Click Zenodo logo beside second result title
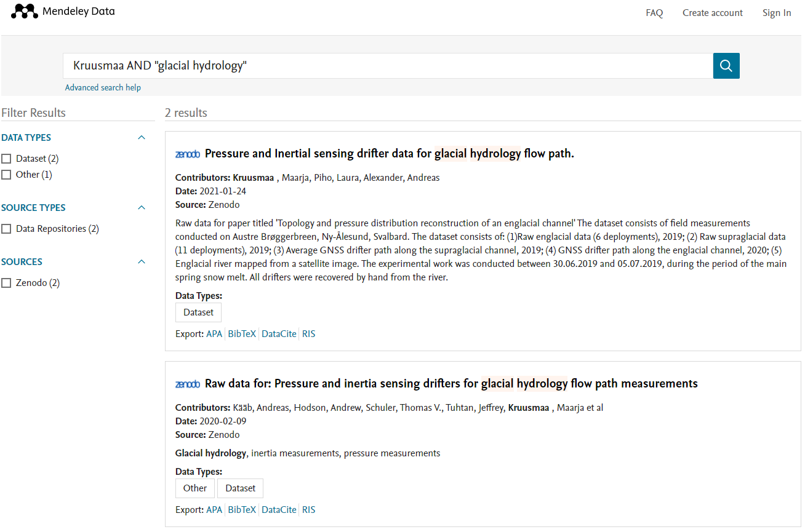Viewport: 805px width, 532px height. [187, 384]
